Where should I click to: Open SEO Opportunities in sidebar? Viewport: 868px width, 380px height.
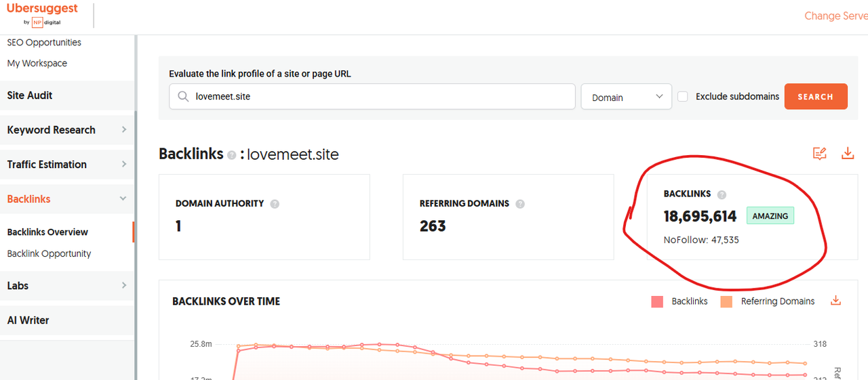click(x=44, y=42)
